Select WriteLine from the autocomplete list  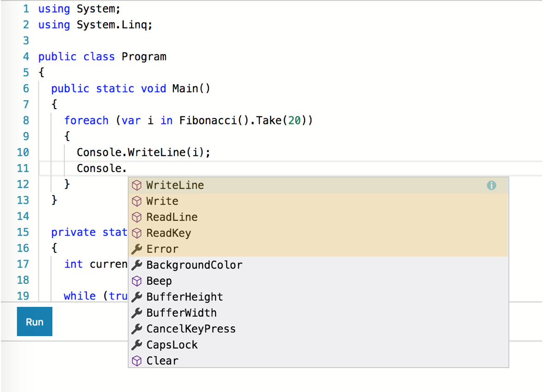pos(175,185)
